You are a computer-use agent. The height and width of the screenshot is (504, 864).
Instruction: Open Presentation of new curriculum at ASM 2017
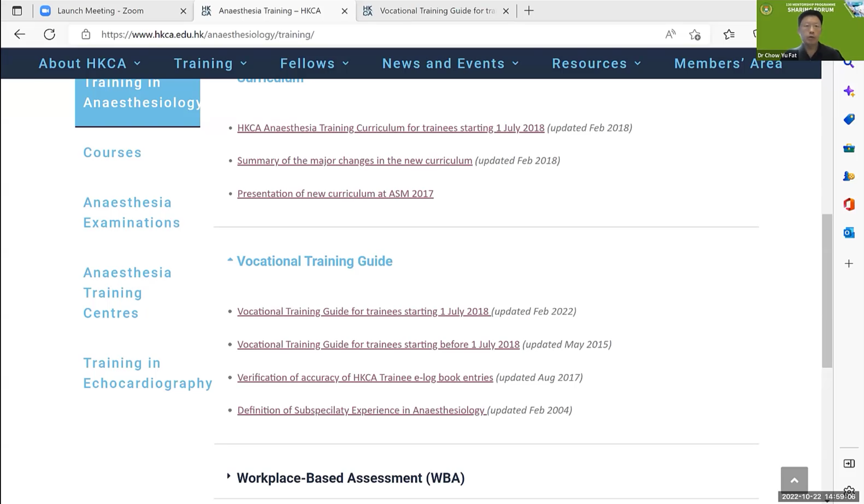click(335, 193)
